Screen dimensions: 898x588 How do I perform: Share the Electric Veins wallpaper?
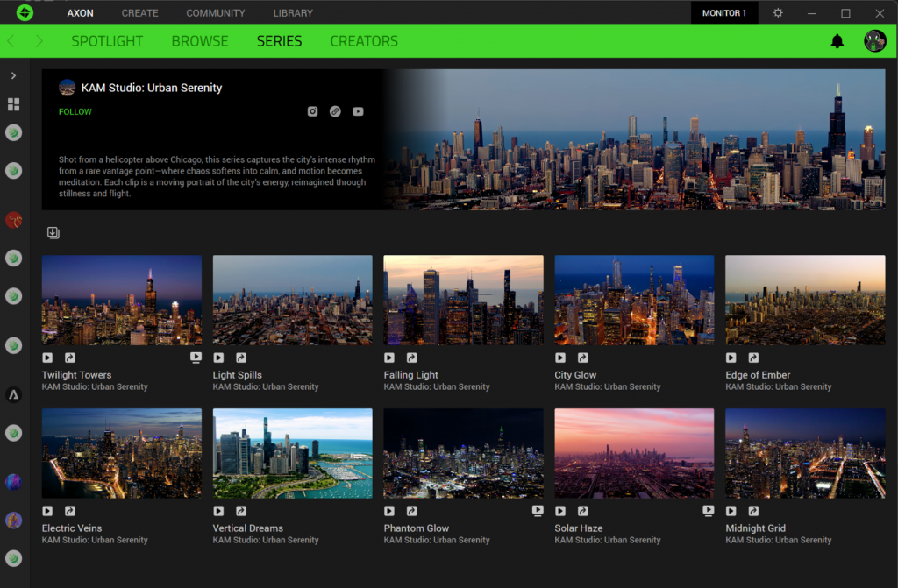point(70,511)
